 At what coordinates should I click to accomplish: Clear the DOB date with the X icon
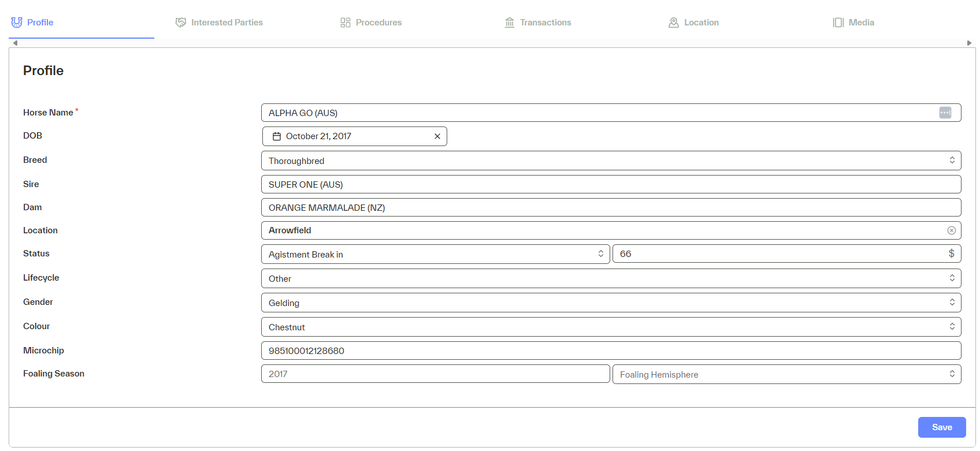pos(437,136)
